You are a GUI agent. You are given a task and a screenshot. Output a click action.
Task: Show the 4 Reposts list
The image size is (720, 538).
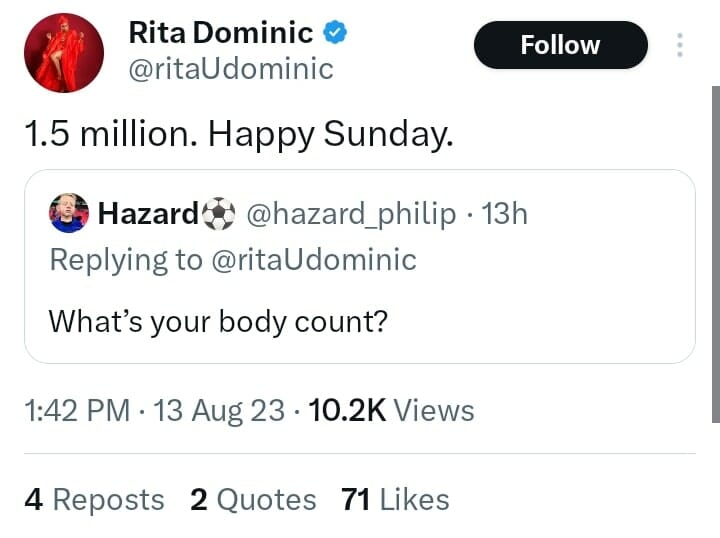[x=94, y=499]
